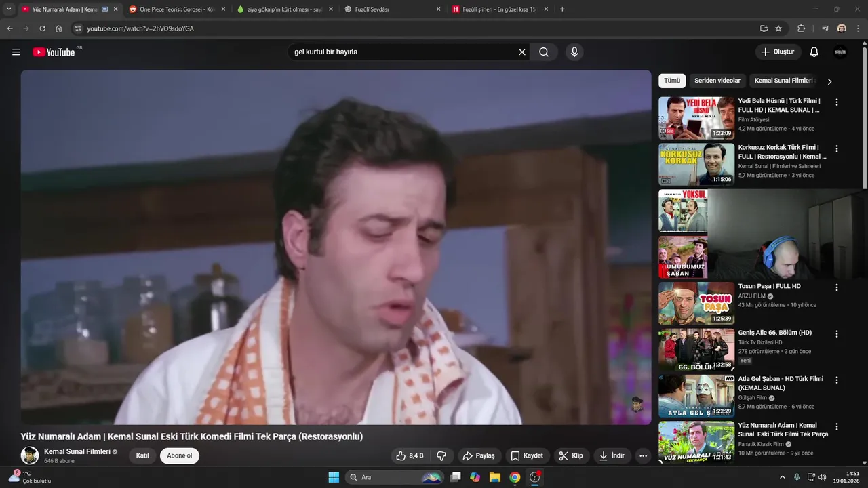Open a new browser tab

coord(562,9)
